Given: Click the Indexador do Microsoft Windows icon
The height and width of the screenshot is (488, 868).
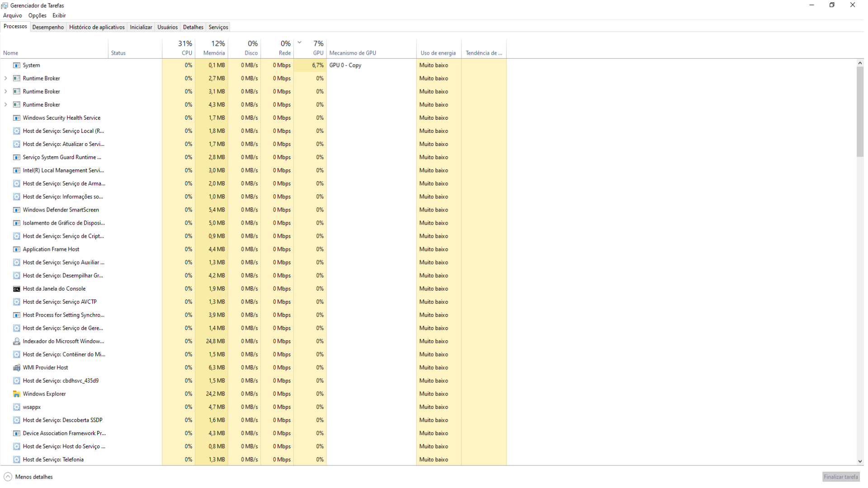Looking at the screenshot, I should point(17,342).
